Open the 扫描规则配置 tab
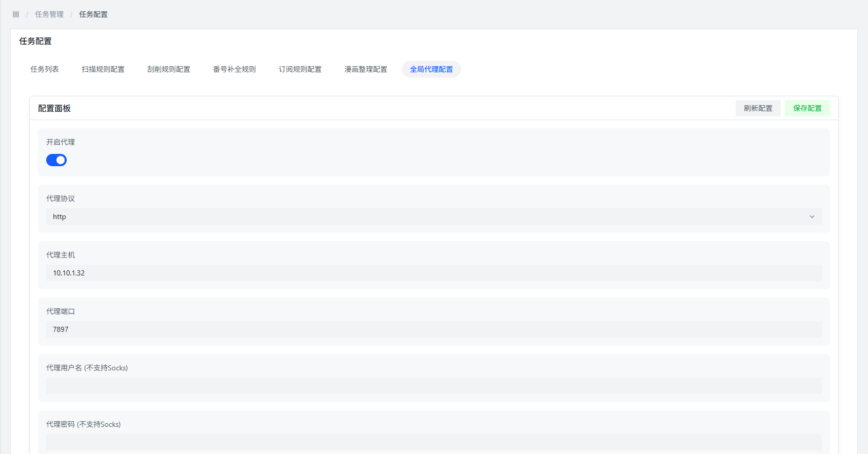 [x=103, y=69]
